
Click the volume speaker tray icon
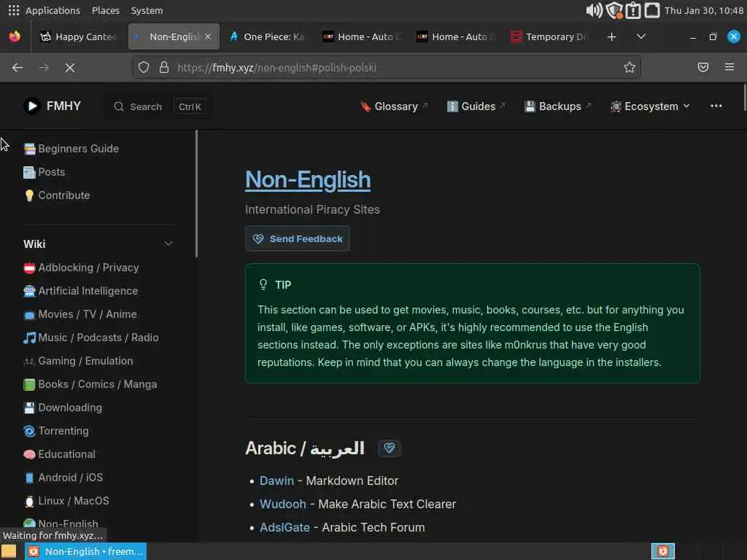(x=594, y=10)
